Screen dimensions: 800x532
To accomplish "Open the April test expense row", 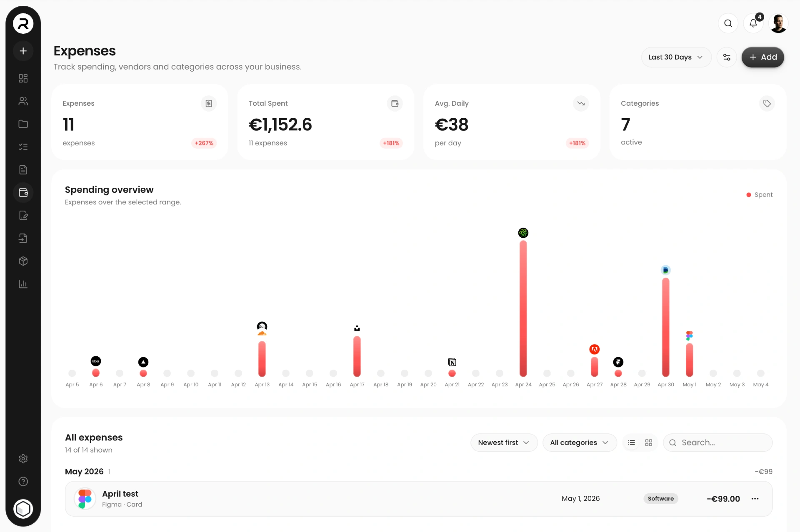I will coord(418,499).
